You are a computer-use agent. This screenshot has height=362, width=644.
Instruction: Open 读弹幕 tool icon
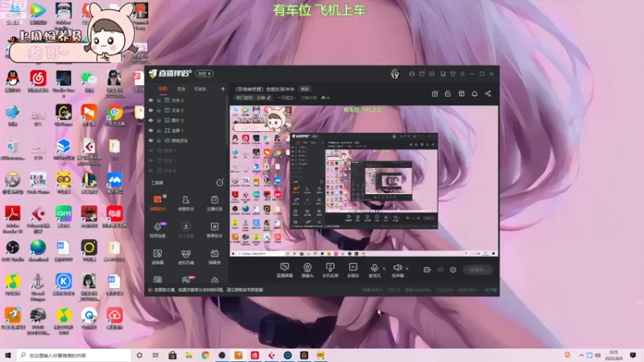point(158,257)
